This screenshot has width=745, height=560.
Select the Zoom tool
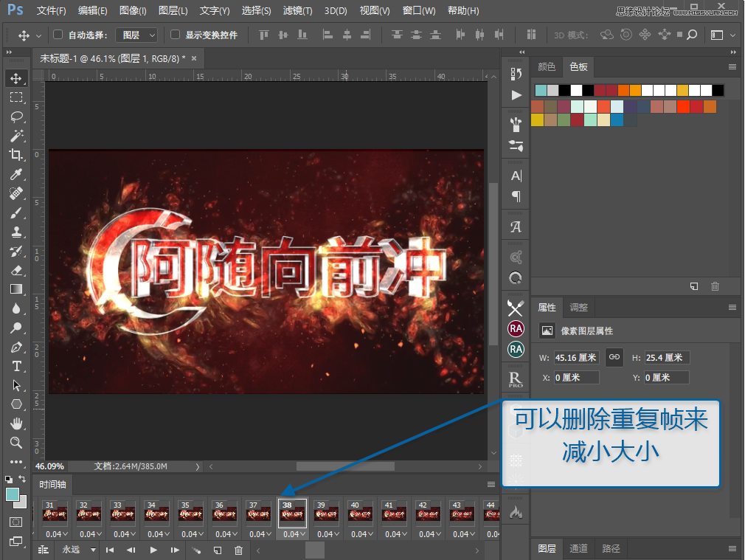pos(16,443)
